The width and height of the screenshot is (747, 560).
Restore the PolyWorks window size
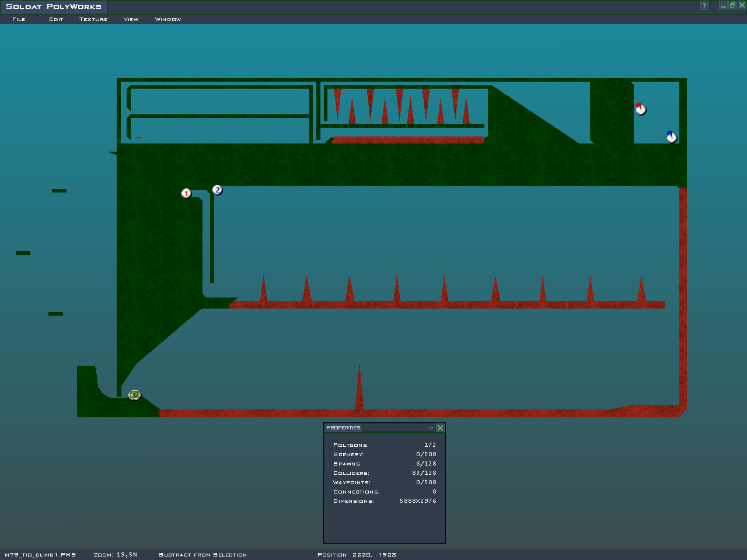(x=732, y=5)
